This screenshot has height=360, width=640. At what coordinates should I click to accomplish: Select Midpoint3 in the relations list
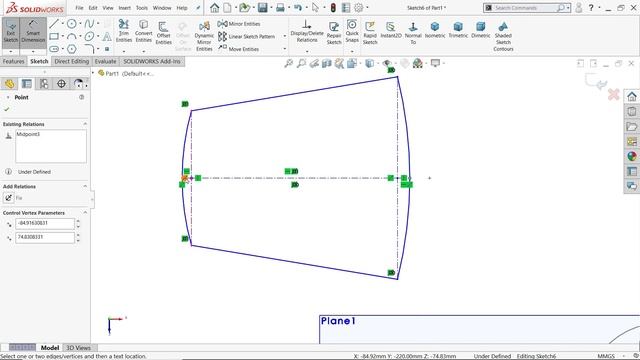[x=28, y=134]
